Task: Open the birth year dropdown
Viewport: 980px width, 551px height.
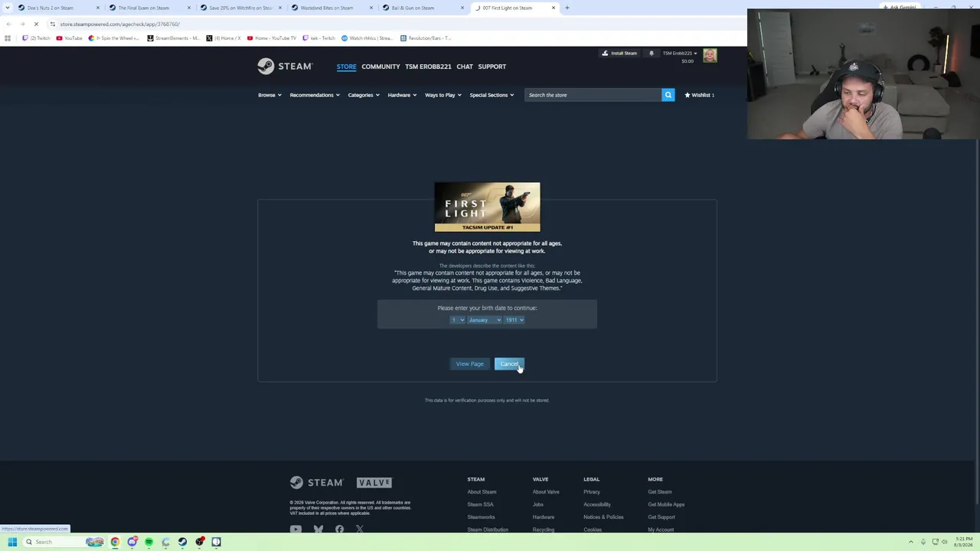Action: coord(514,320)
